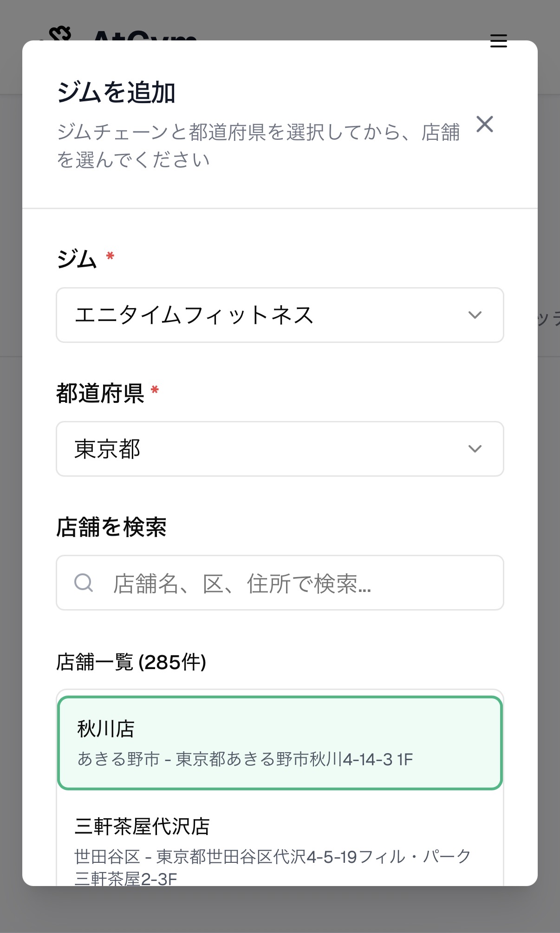Expand the 都道府県 dropdown chevron

coord(475,449)
